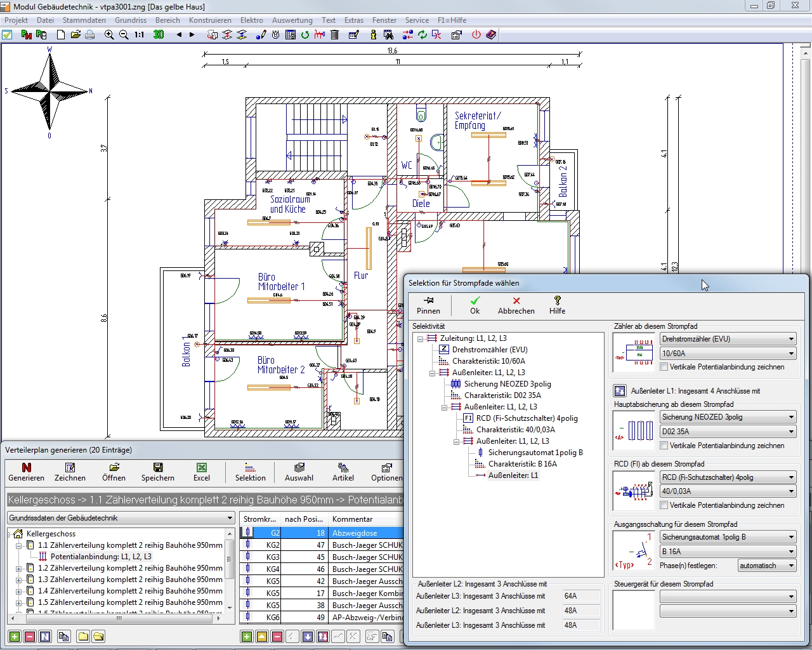Export the distribution plan with the Excel icon
The height and width of the screenshot is (650, 812).
[x=202, y=472]
